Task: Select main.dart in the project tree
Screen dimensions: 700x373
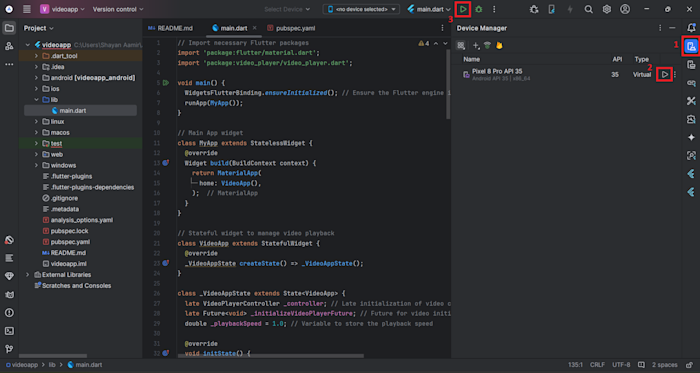Action: [80, 110]
